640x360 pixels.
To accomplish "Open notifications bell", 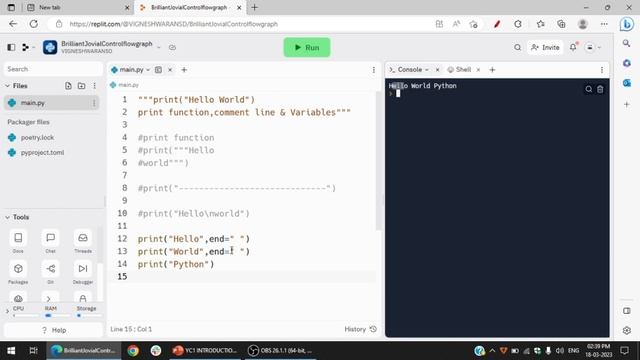I will coord(573,47).
